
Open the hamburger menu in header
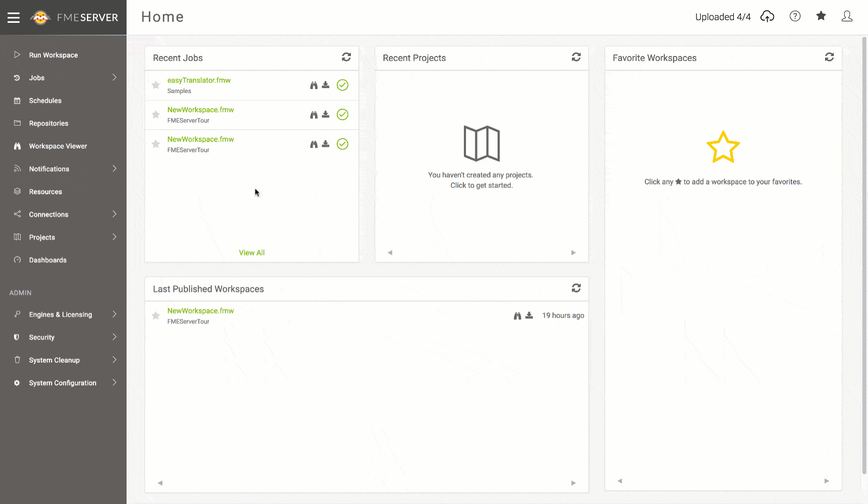(x=14, y=17)
